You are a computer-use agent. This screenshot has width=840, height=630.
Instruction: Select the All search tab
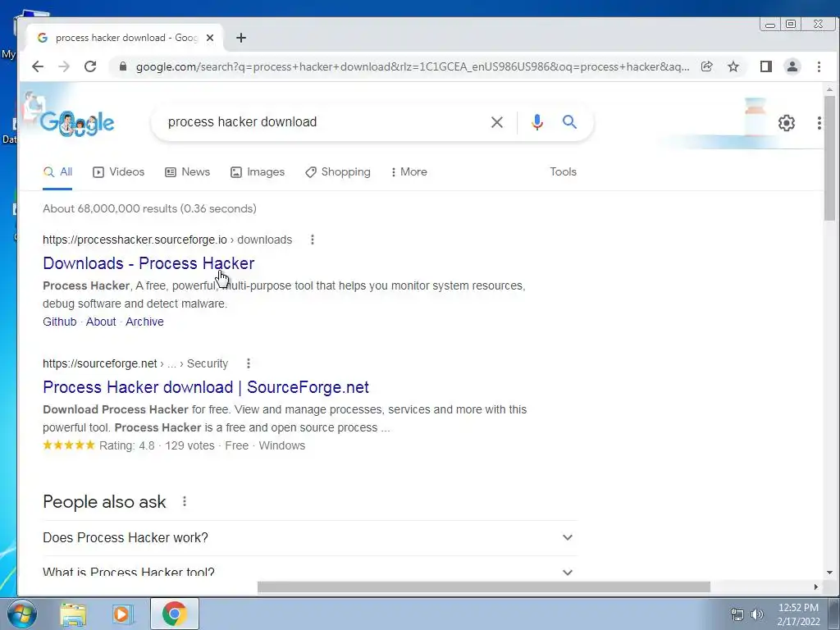(57, 172)
